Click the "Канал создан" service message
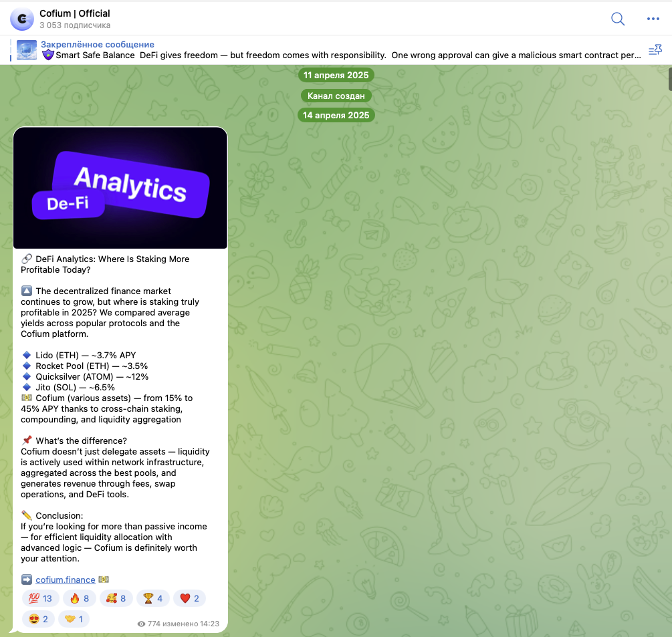The width and height of the screenshot is (672, 637). pos(336,95)
